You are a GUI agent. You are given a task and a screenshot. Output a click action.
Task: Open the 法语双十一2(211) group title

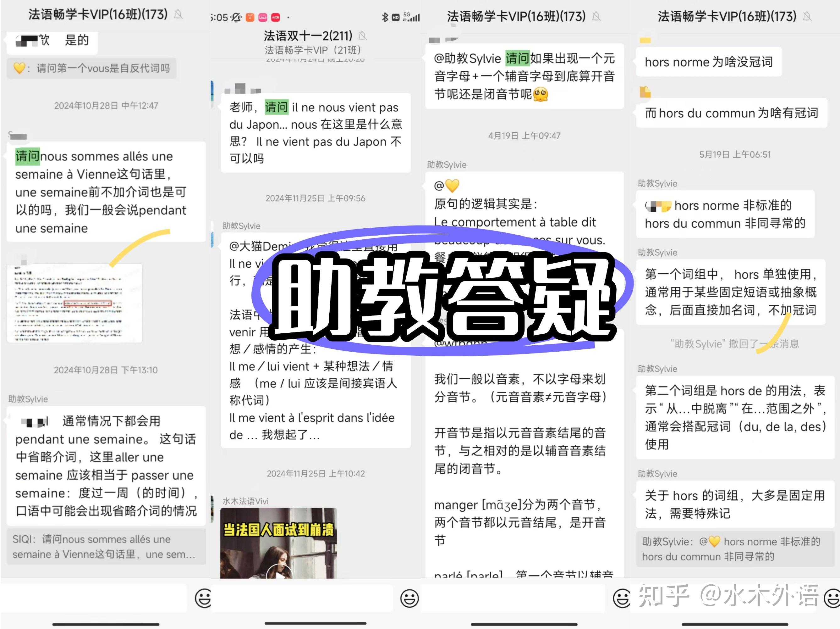(308, 36)
